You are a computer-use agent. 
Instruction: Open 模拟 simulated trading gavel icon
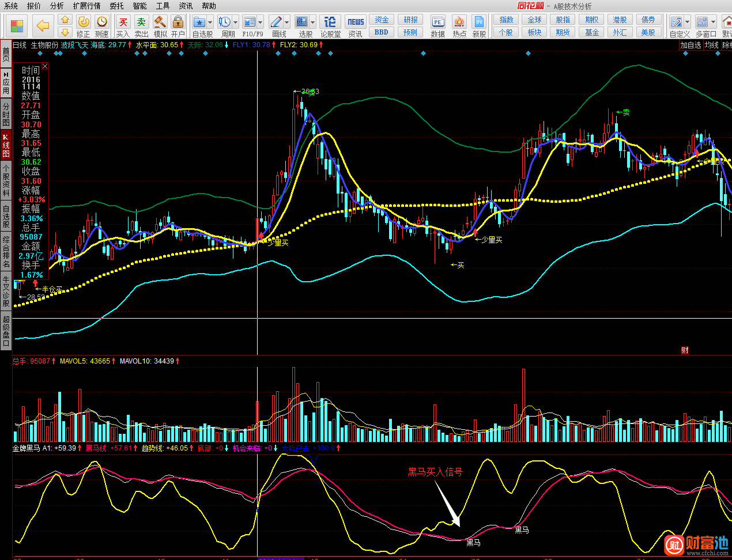pyautogui.click(x=160, y=22)
